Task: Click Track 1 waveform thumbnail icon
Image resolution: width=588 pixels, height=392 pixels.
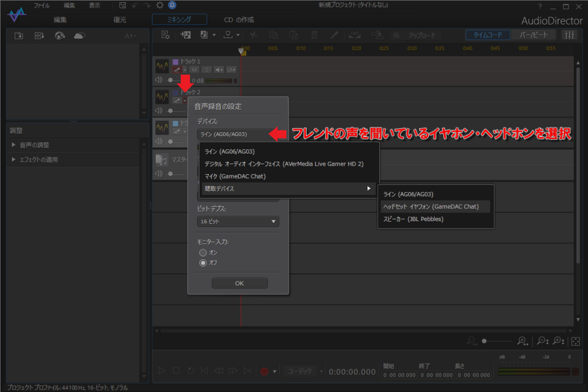Action: pos(162,67)
